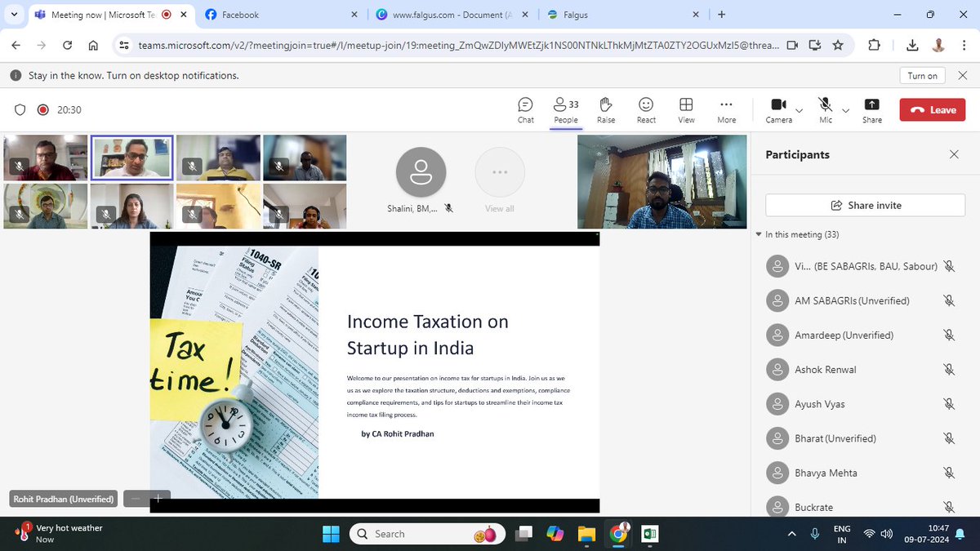Open Very hot weather widget
This screenshot has height=551, width=980.
click(x=58, y=534)
